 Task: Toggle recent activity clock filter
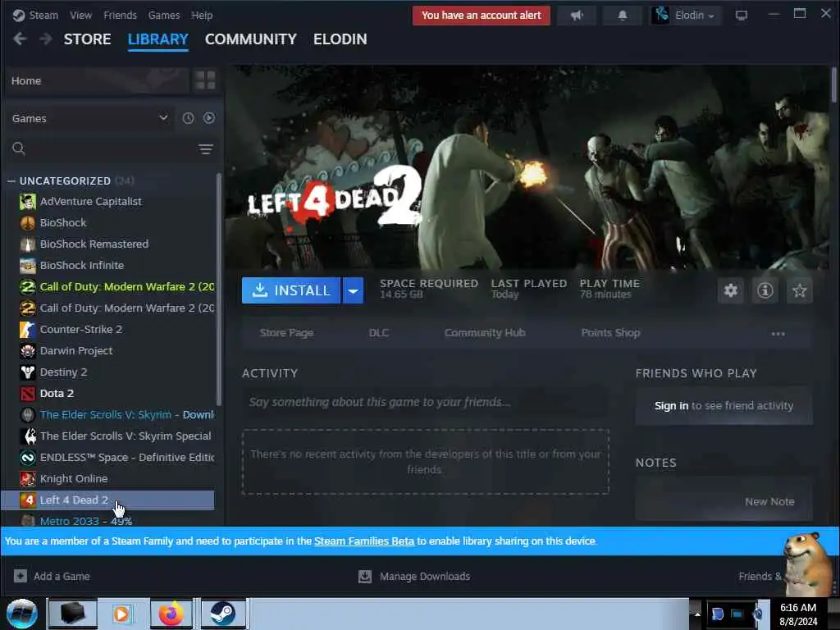(188, 118)
